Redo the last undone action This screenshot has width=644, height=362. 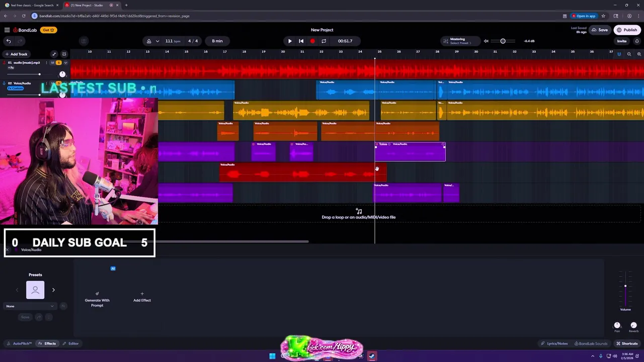pos(20,41)
